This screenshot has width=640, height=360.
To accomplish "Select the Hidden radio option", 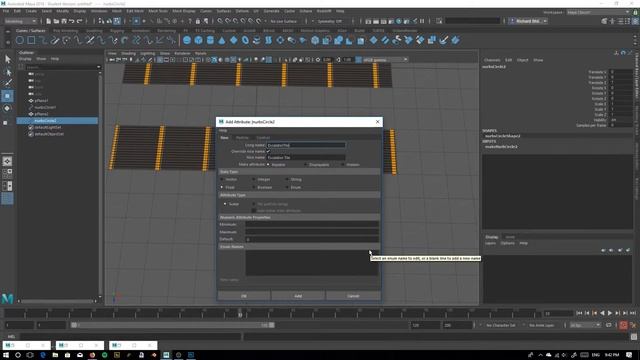I will click(x=342, y=164).
